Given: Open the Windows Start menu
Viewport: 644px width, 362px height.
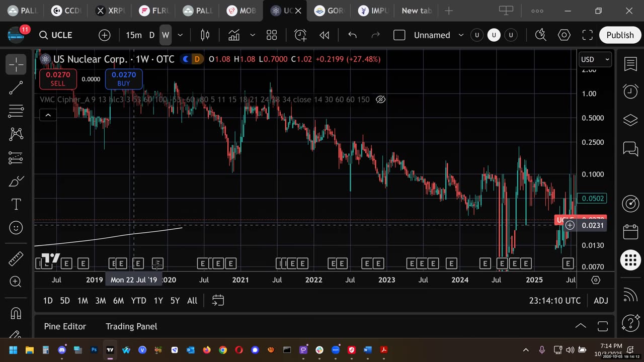Looking at the screenshot, I should (x=13, y=350).
